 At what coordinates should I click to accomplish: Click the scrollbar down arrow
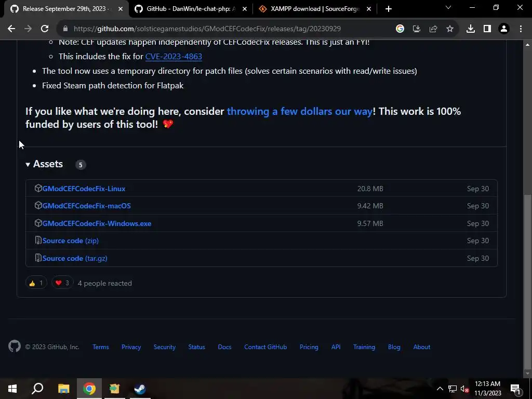tap(527, 374)
